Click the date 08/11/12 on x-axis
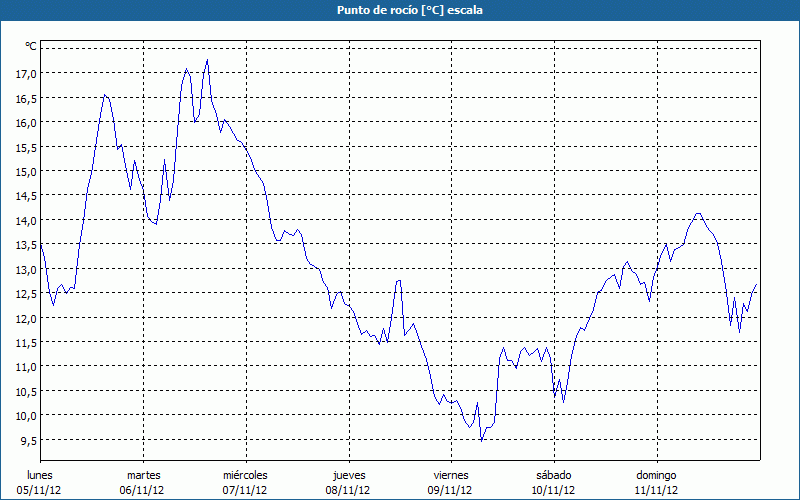Viewport: 800px width, 500px height. [348, 490]
